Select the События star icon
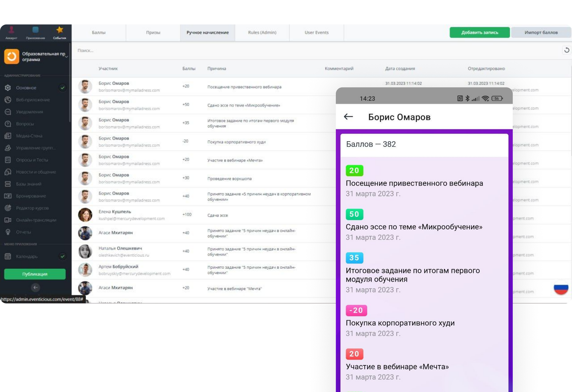 pos(59,30)
